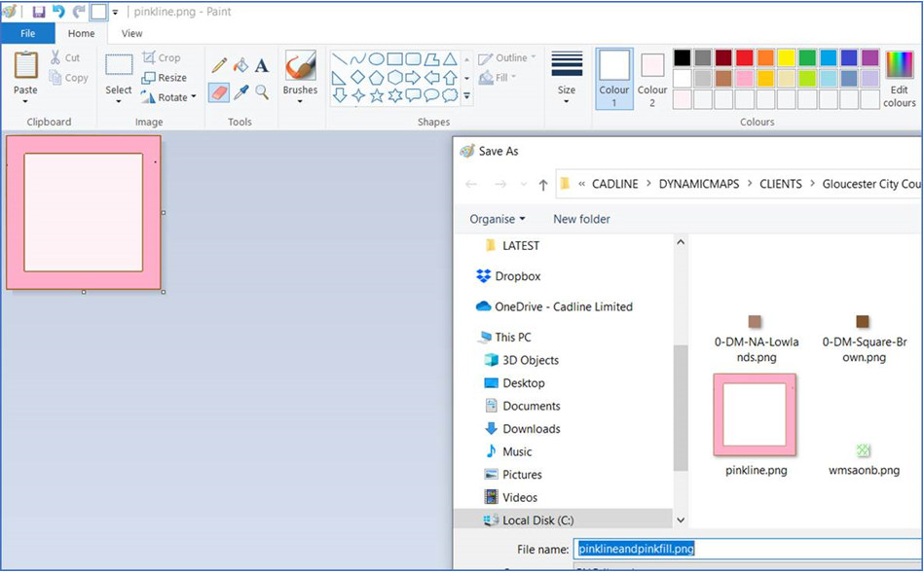Expand the Paste dropdown arrow
The height and width of the screenshot is (573, 924).
point(25,102)
